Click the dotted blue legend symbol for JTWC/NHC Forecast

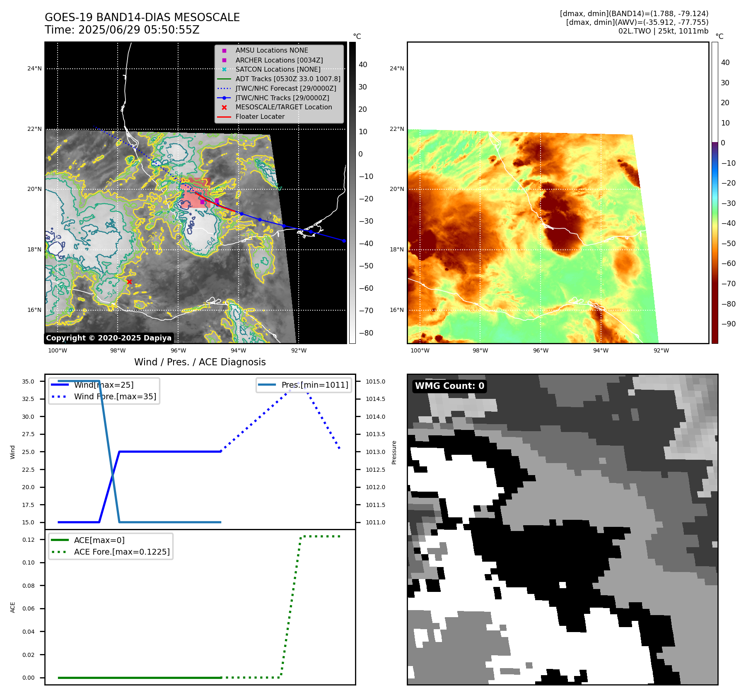pyautogui.click(x=224, y=89)
